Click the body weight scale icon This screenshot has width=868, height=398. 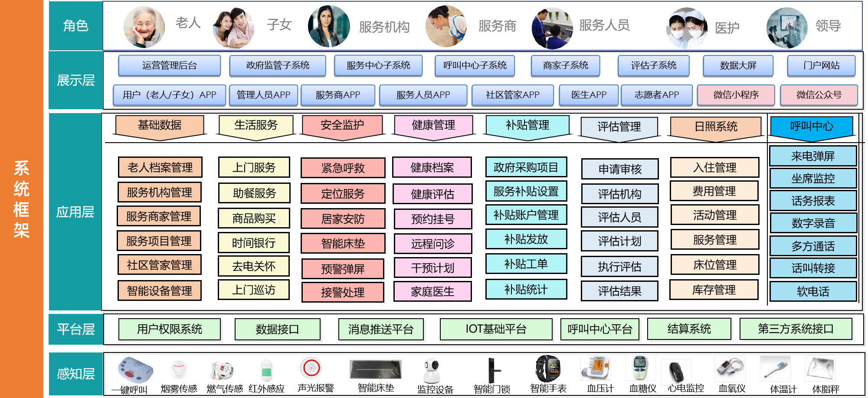(820, 369)
